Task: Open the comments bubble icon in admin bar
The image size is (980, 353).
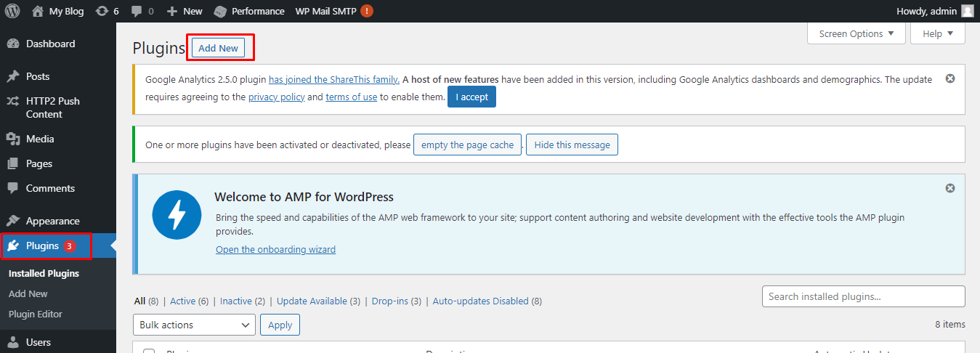Action: click(x=136, y=12)
